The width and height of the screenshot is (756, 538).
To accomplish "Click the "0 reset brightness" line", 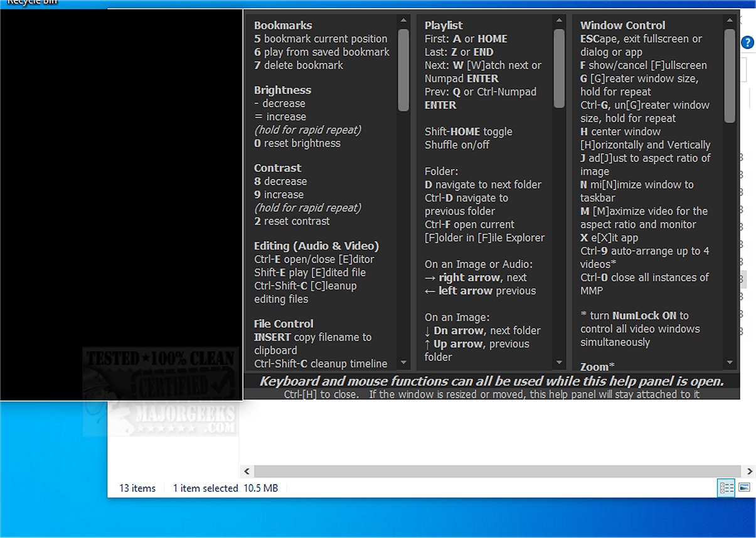I will tap(297, 143).
